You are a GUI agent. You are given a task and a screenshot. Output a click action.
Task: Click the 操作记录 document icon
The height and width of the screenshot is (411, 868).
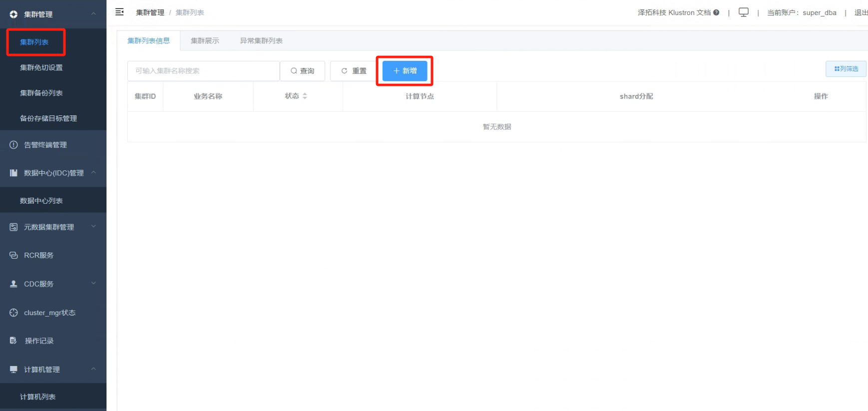[13, 341]
